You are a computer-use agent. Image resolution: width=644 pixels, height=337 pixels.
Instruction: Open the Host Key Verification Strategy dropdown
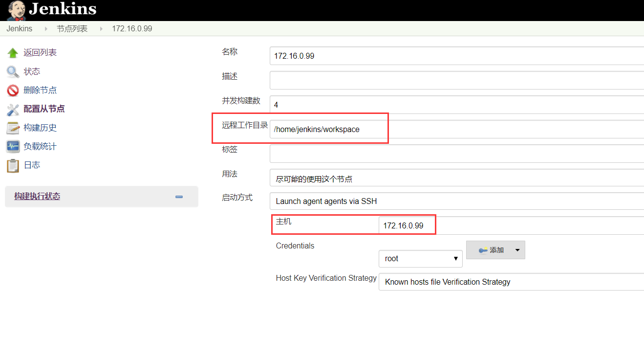[x=511, y=282]
